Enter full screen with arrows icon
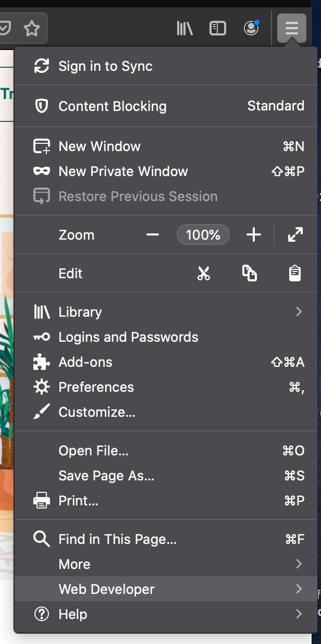Image resolution: width=321 pixels, height=644 pixels. coord(295,235)
